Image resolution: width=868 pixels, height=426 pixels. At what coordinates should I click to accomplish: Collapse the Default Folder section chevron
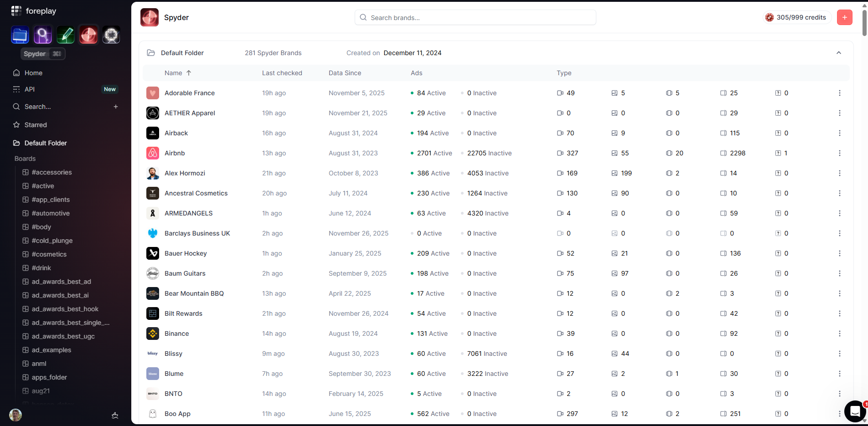point(838,53)
